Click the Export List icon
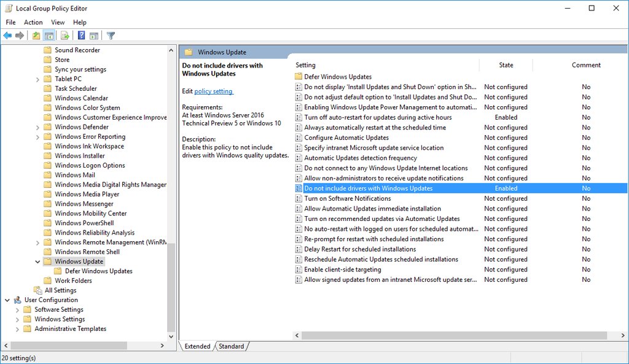The width and height of the screenshot is (629, 364). (x=64, y=35)
